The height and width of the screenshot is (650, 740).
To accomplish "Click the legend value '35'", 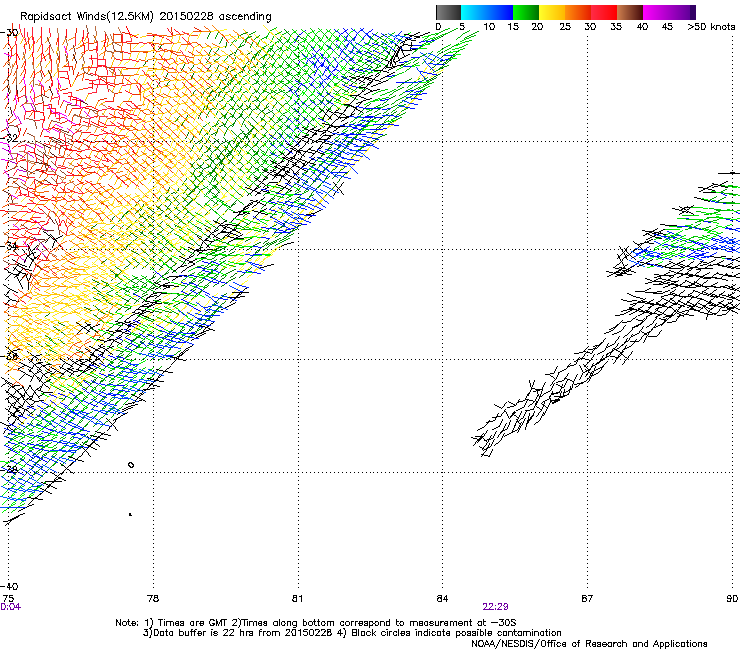I will click(x=616, y=27).
